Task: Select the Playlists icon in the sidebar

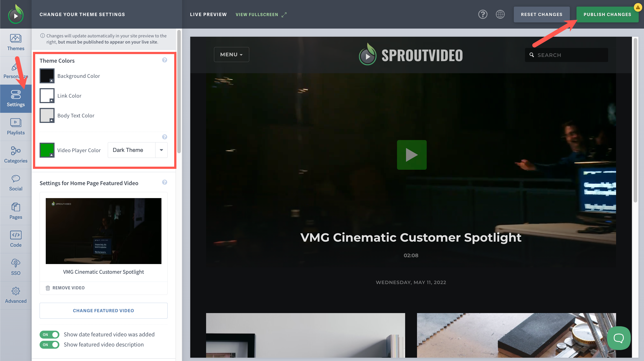Action: coord(15,127)
